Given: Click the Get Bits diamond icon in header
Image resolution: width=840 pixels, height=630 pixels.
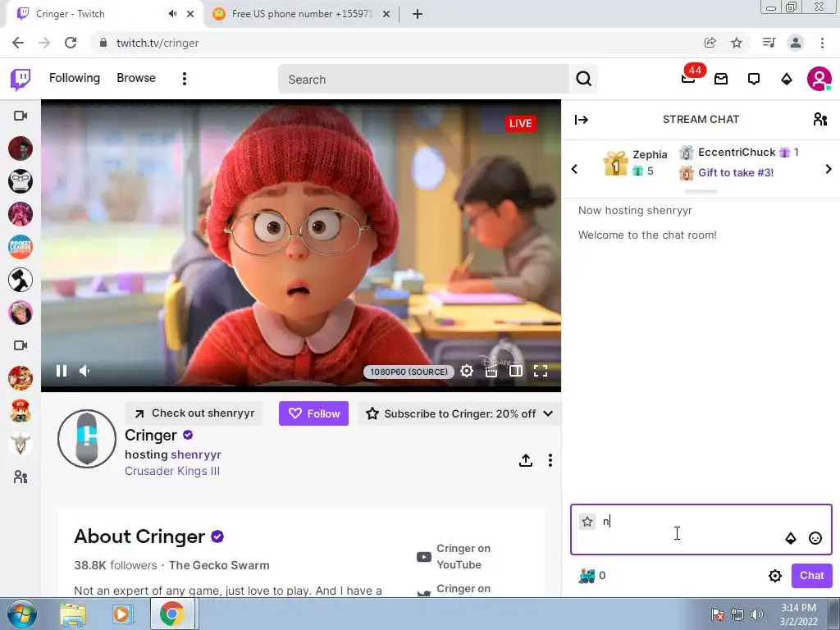Looking at the screenshot, I should tap(787, 80).
